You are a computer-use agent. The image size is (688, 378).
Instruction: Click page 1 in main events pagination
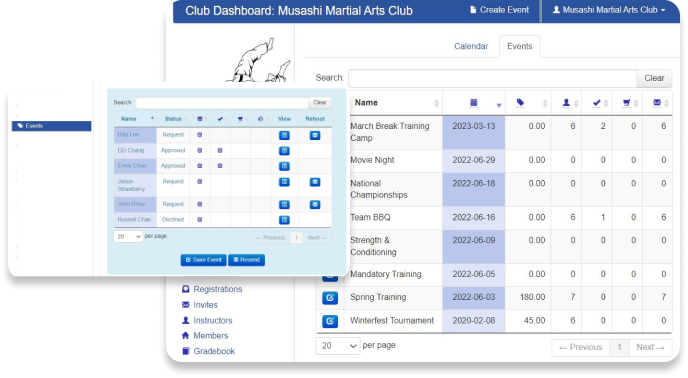tap(619, 347)
